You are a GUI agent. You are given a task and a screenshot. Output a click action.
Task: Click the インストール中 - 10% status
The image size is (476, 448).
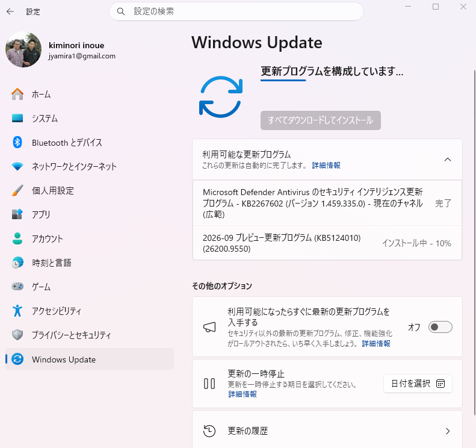[416, 243]
